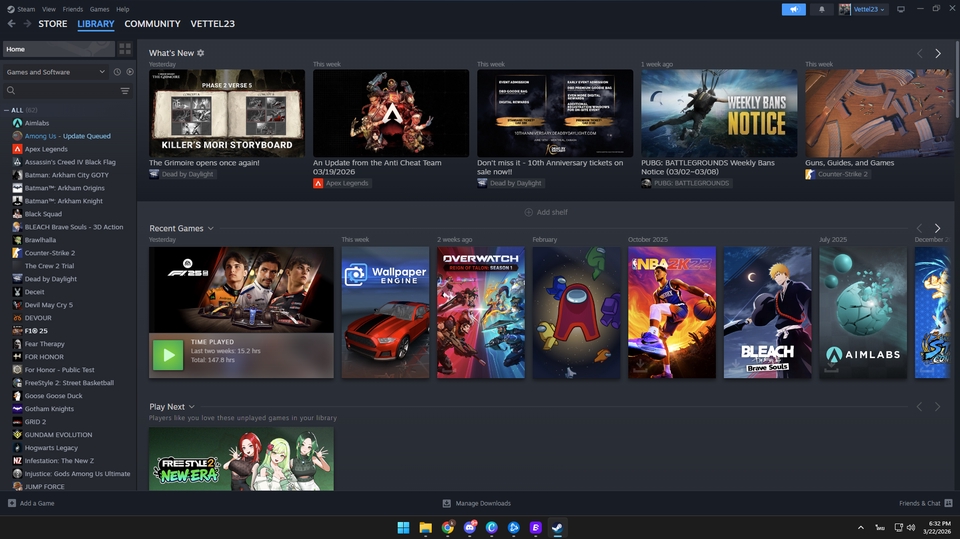Switch to grid collections view icon

[x=125, y=48]
